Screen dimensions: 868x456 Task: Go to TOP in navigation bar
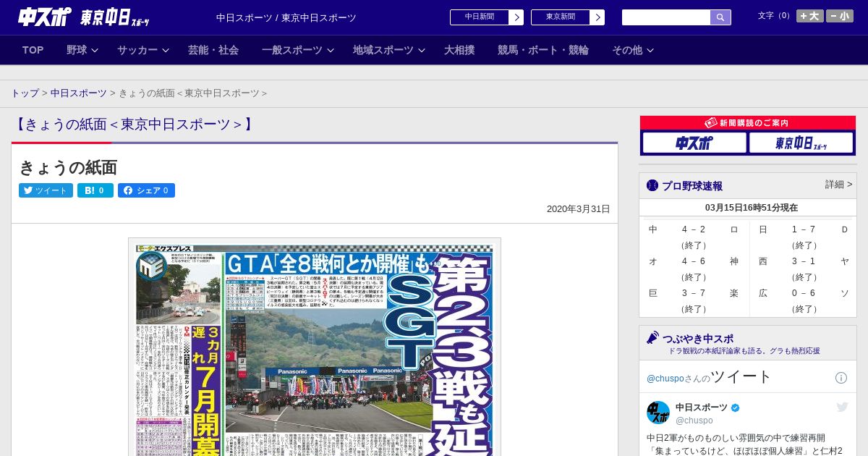point(33,50)
